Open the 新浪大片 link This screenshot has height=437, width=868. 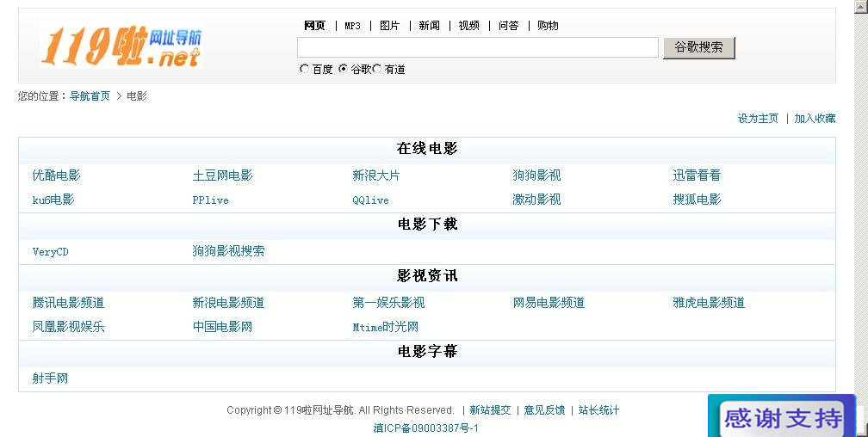(x=375, y=175)
